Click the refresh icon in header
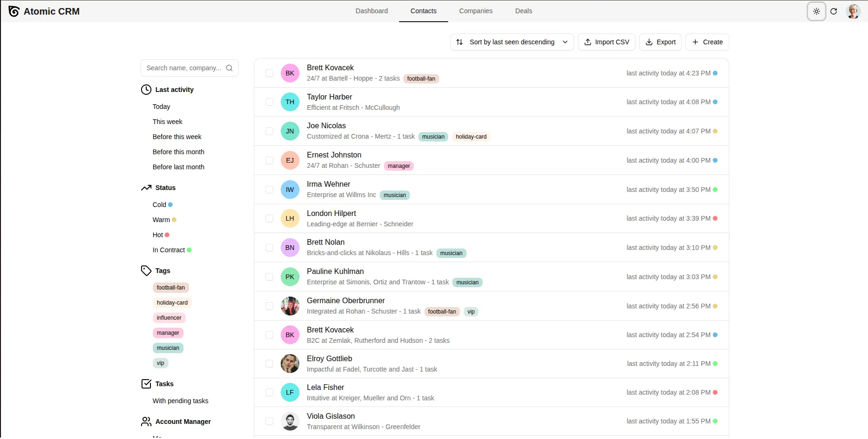This screenshot has height=439, width=868. point(834,11)
